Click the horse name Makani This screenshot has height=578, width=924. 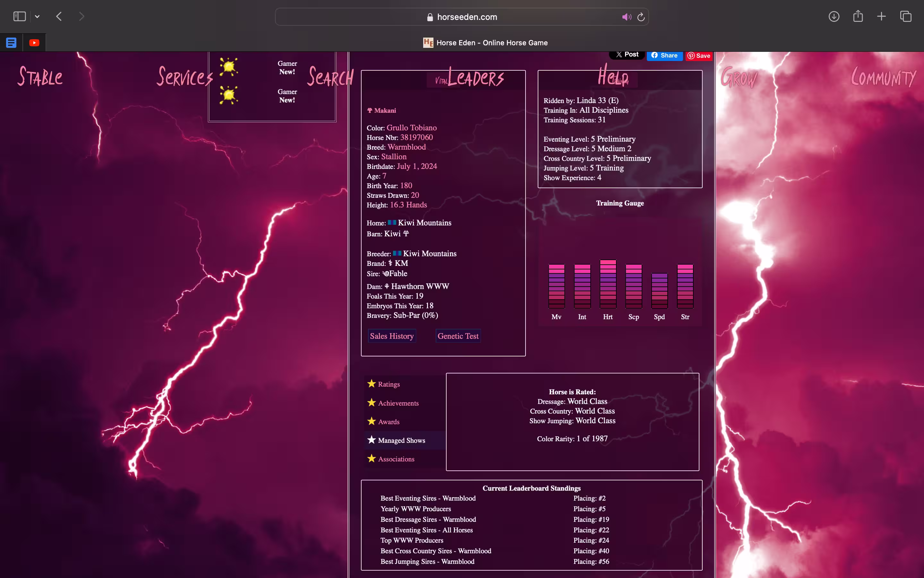(384, 110)
